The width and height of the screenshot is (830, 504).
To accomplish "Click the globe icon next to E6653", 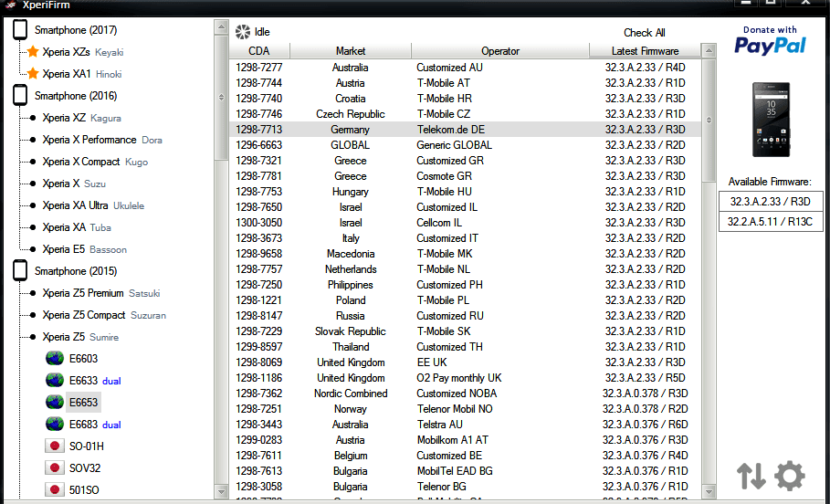I will [x=55, y=403].
